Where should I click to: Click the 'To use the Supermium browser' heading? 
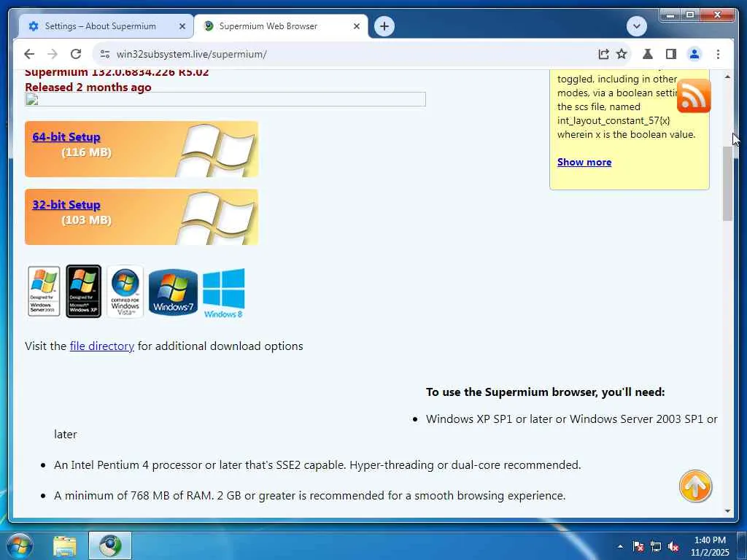(545, 392)
